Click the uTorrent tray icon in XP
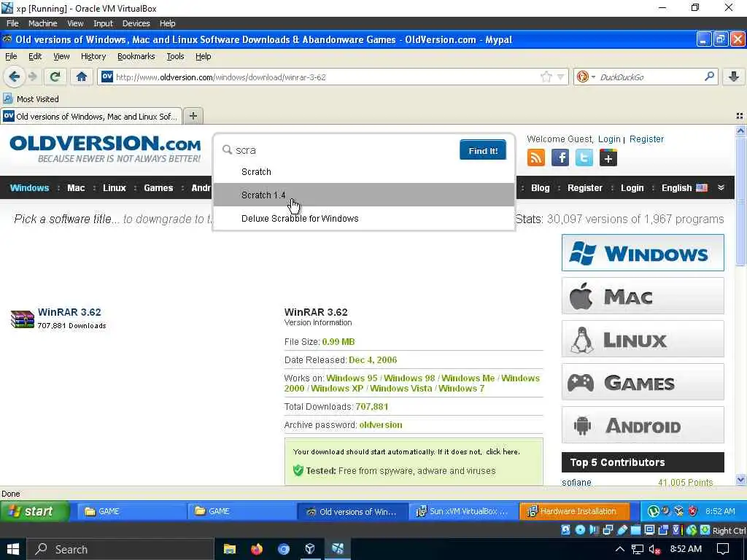Screen dimensions: 747x560 coord(653,511)
